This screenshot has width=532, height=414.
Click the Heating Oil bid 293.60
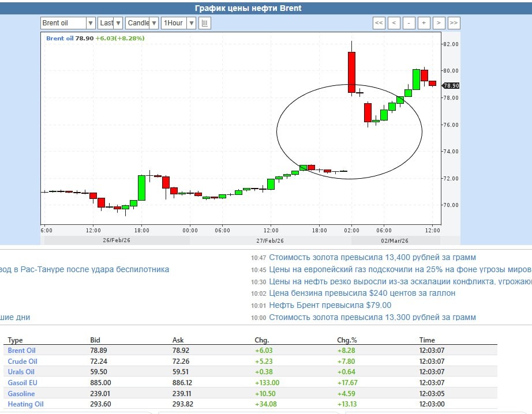(x=100, y=404)
